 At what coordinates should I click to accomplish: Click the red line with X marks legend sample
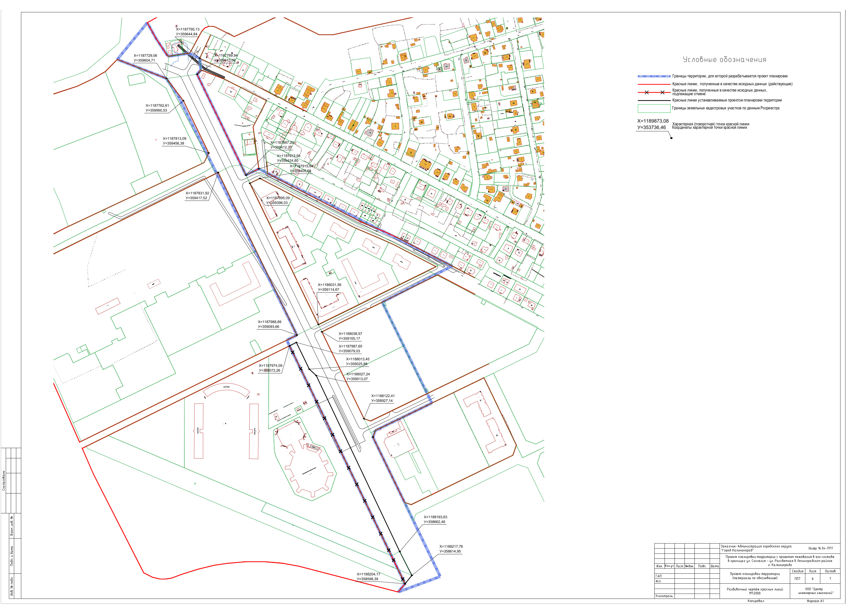tap(654, 92)
